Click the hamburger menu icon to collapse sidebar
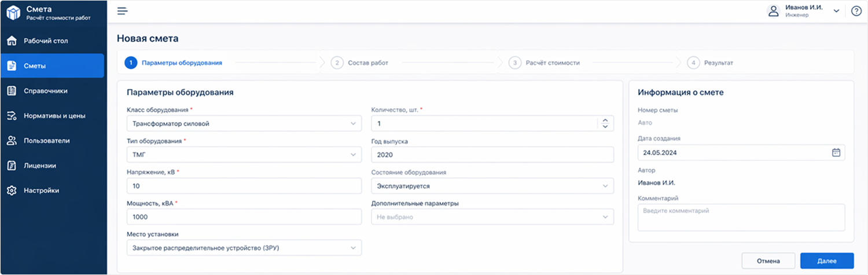The image size is (868, 275). click(x=122, y=11)
